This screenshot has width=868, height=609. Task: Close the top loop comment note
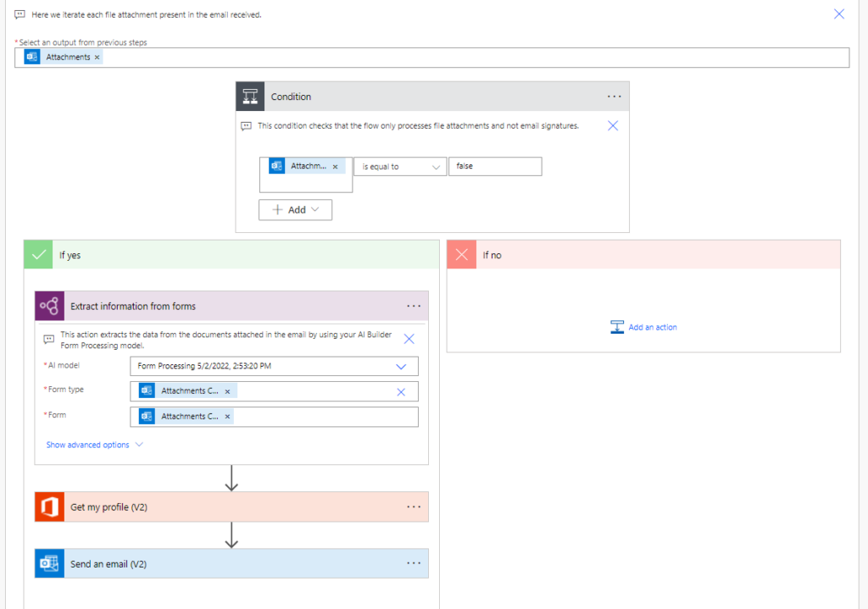839,14
